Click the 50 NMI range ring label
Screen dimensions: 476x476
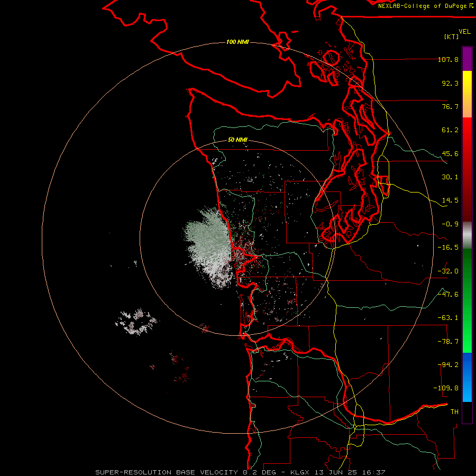click(237, 140)
